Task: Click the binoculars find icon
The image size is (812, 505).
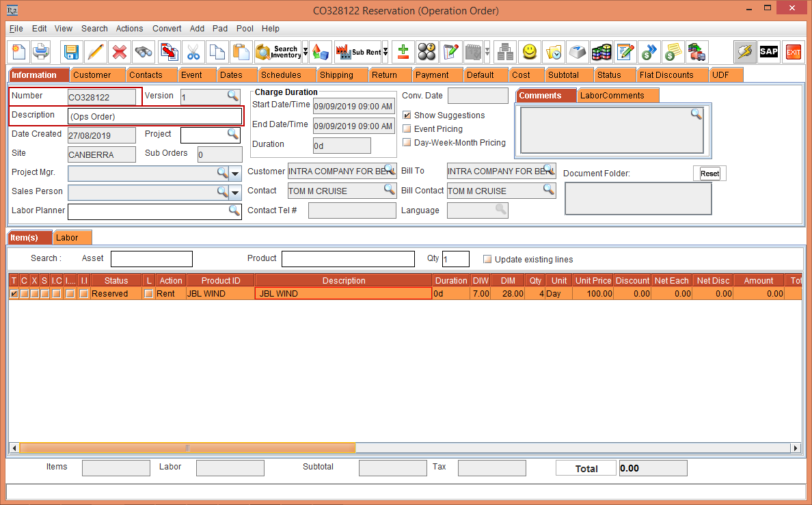Action: [x=143, y=52]
